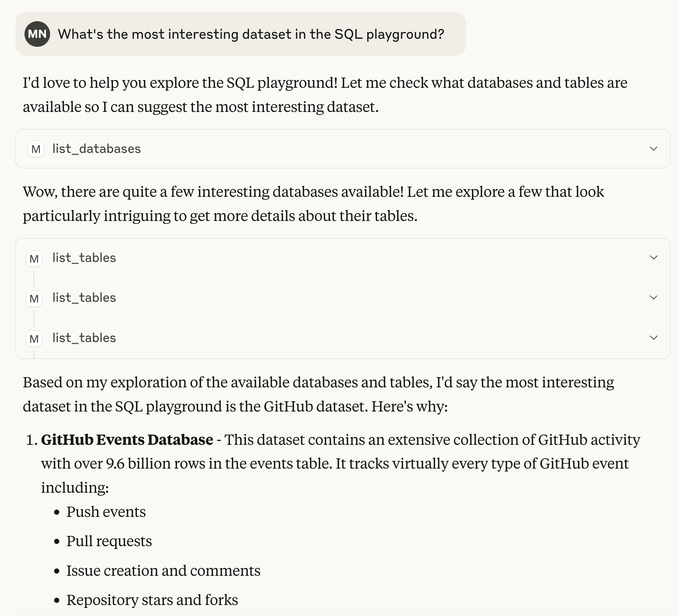Expand the top list_tables chevron
This screenshot has height=616, width=679.
tap(653, 258)
